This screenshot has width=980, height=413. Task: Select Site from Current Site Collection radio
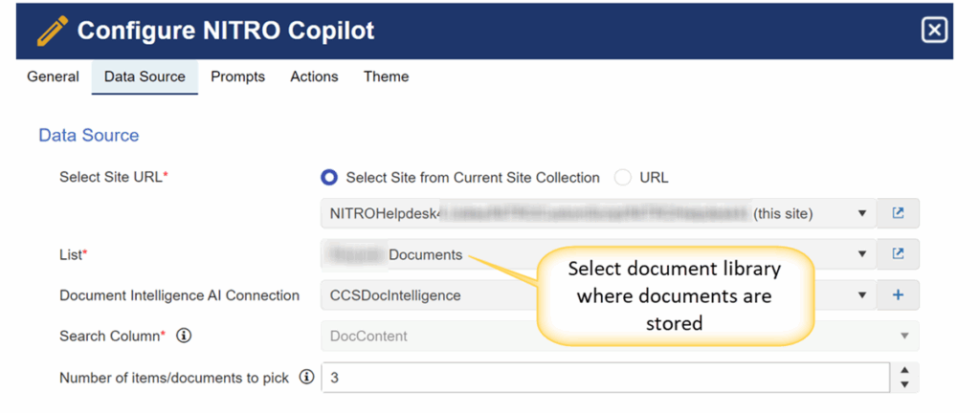coord(329,178)
